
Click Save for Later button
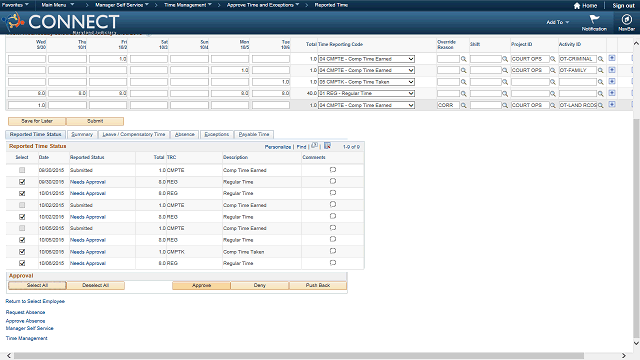(37, 121)
